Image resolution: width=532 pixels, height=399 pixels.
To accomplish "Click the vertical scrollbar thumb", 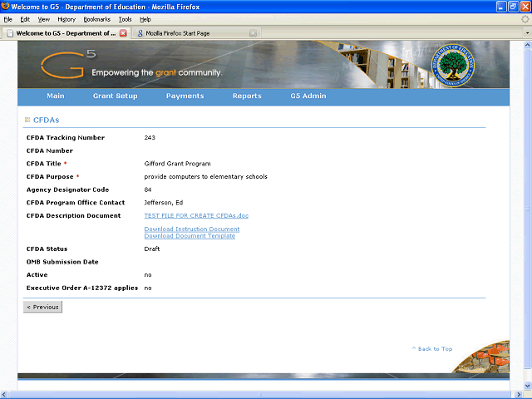I will [x=528, y=209].
